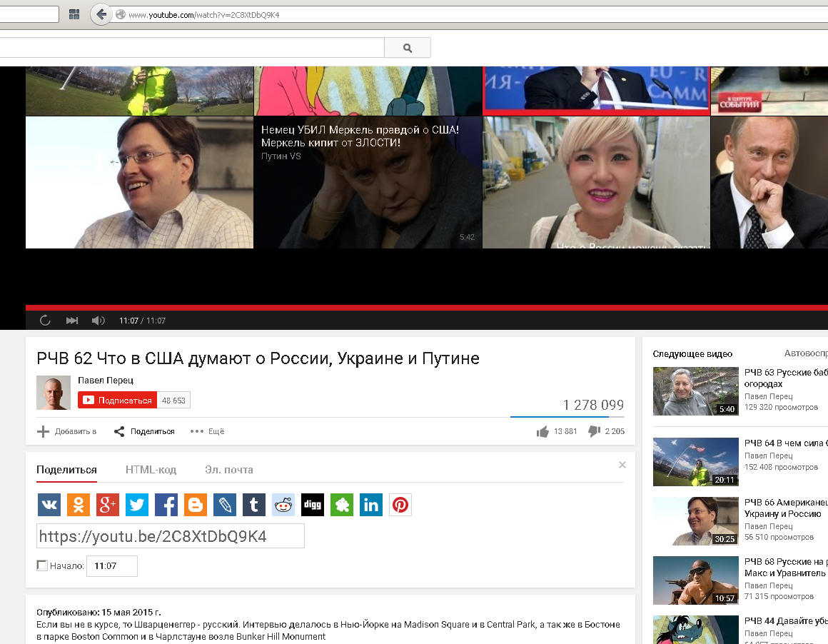Click subscriber count 48 653
The image size is (828, 644).
click(x=173, y=401)
